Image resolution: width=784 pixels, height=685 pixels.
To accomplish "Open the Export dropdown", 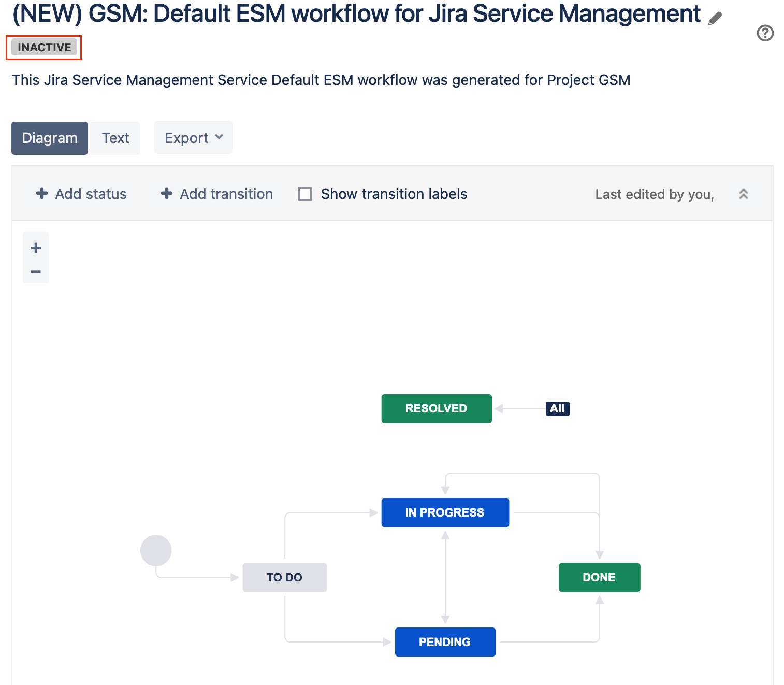I will coord(193,138).
